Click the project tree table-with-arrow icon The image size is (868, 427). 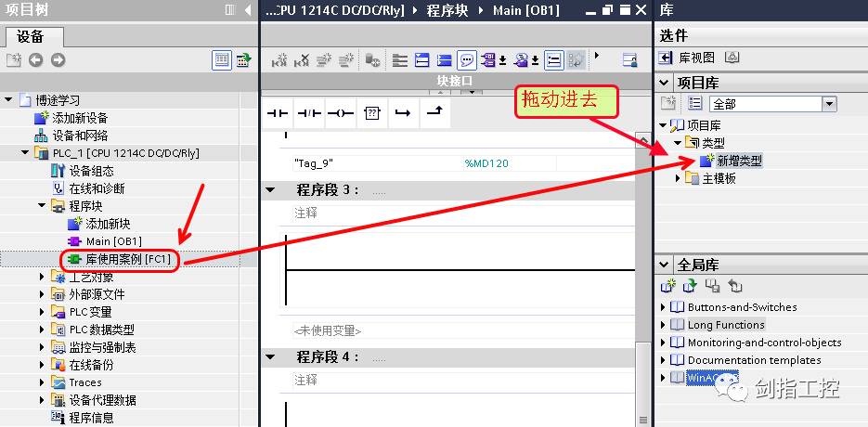[x=244, y=59]
